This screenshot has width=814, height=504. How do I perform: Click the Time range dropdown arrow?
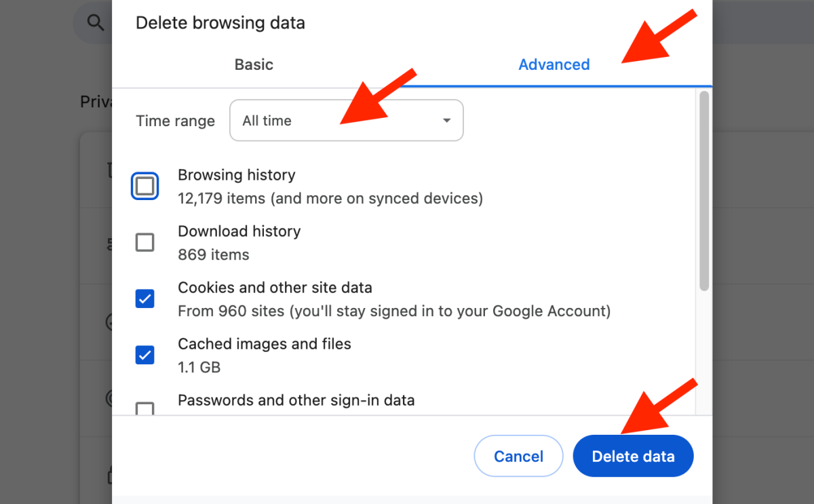[446, 121]
